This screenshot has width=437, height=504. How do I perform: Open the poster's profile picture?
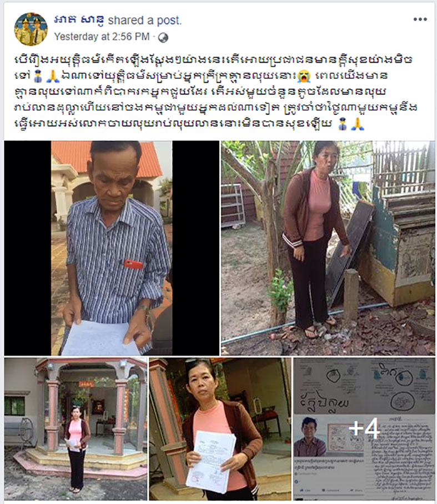[31, 29]
